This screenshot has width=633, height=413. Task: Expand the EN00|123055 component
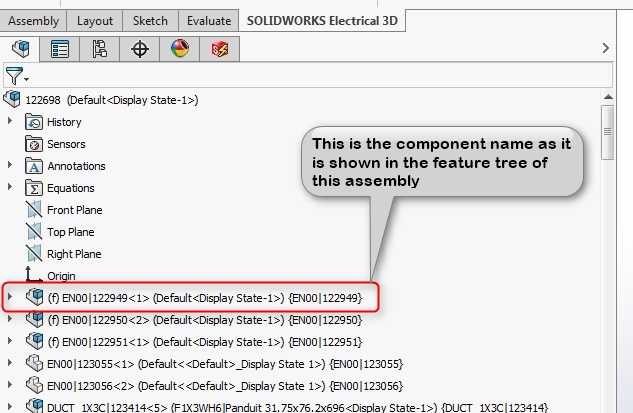(x=10, y=363)
